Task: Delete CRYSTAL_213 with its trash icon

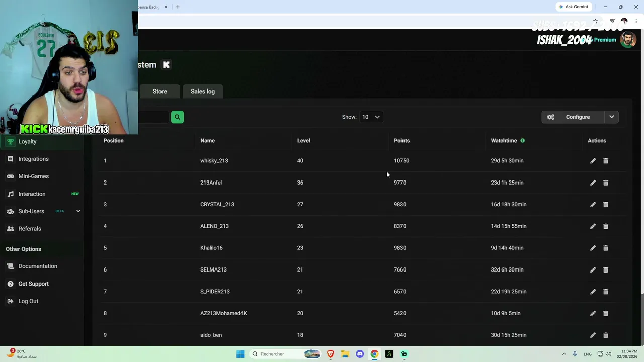Action: point(606,204)
